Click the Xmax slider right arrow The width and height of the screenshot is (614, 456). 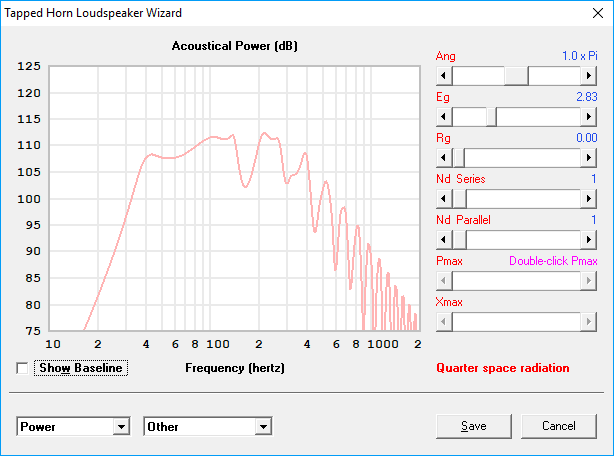pyautogui.click(x=589, y=322)
